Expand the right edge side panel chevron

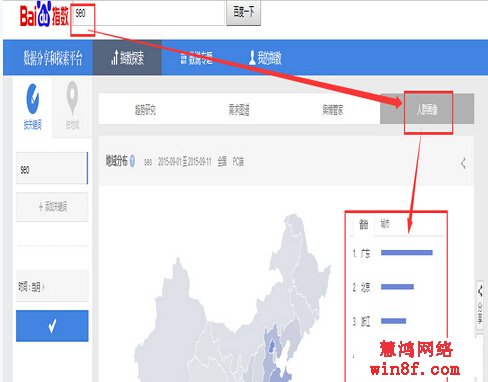click(x=480, y=291)
